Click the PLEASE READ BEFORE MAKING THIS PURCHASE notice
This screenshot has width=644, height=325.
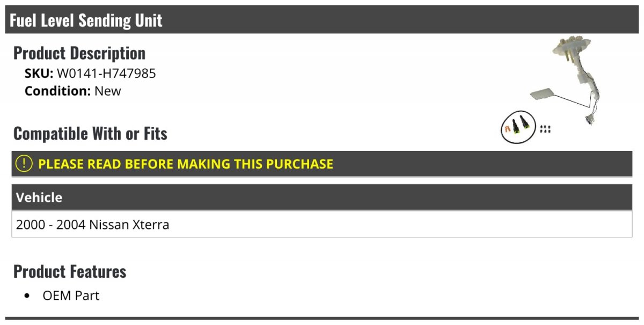(x=186, y=164)
